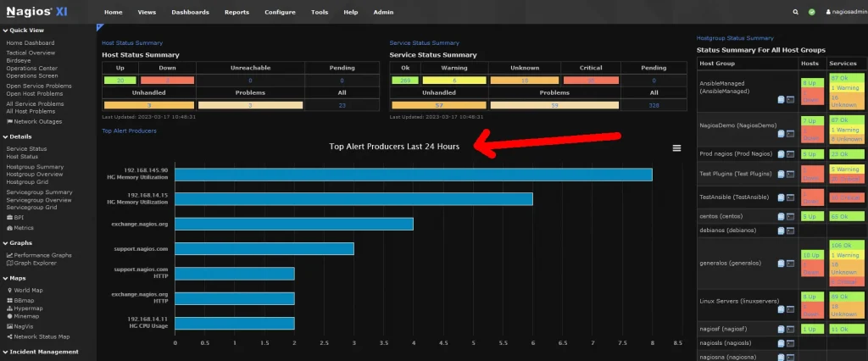Image resolution: width=868 pixels, height=361 pixels.
Task: Click the commands icon for Test Plugins
Action: (x=791, y=174)
